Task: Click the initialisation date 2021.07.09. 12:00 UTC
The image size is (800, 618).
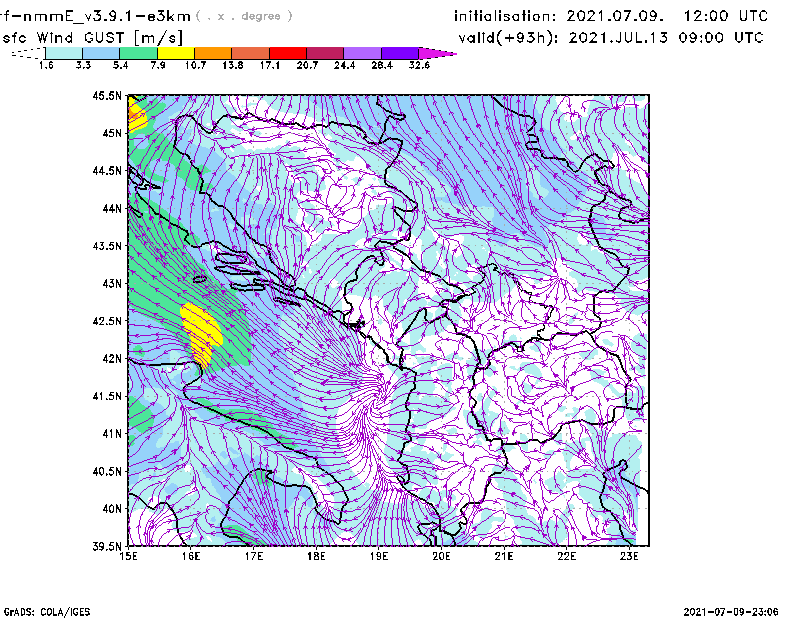Action: pyautogui.click(x=667, y=16)
